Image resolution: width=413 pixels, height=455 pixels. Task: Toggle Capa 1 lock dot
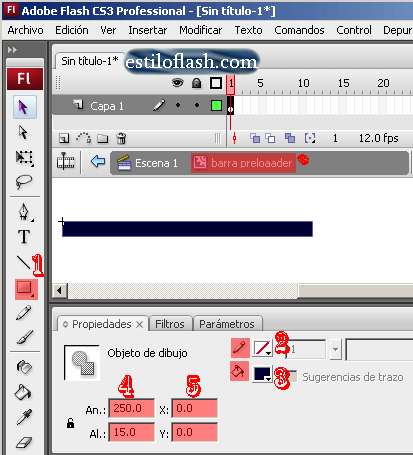(197, 105)
